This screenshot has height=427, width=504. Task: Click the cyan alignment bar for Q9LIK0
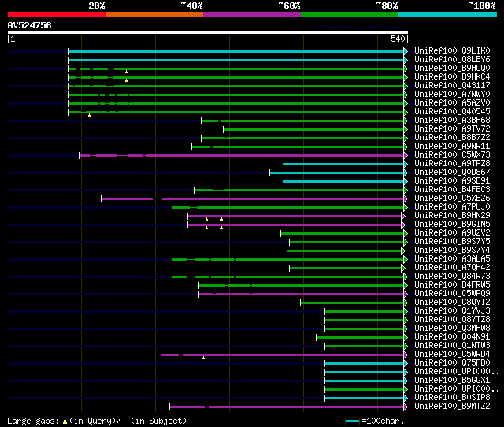[236, 51]
